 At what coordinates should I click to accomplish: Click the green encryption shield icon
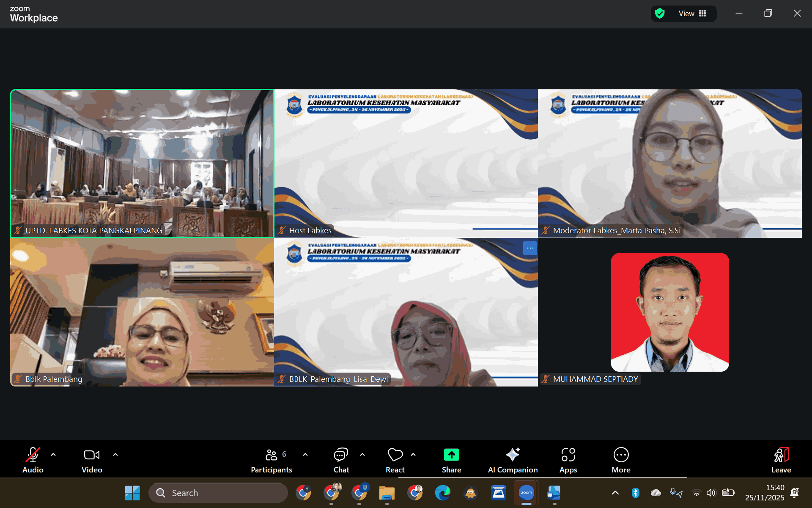(660, 14)
